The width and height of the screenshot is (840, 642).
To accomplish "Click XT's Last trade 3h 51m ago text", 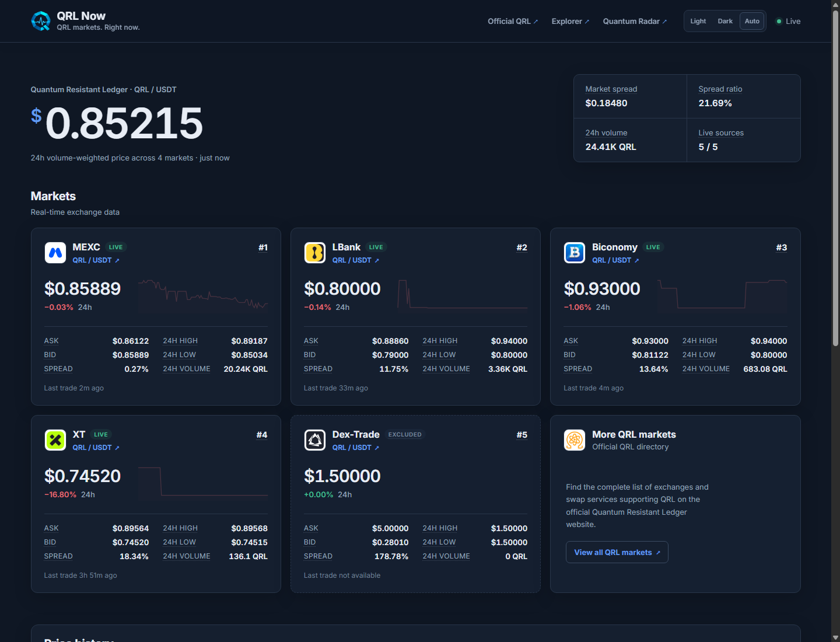I will tap(80, 575).
